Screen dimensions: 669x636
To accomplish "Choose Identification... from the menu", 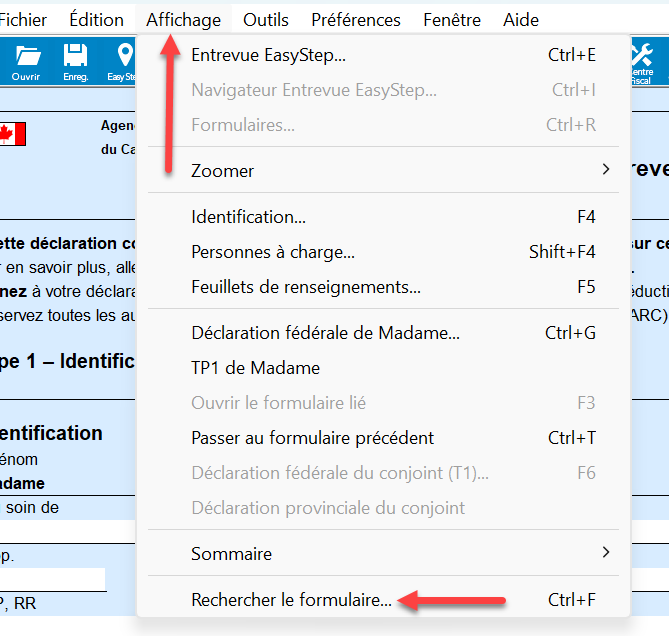I will (x=248, y=217).
